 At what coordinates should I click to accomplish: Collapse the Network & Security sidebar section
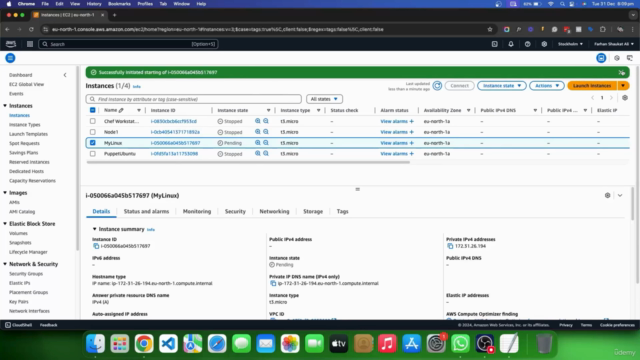5,264
